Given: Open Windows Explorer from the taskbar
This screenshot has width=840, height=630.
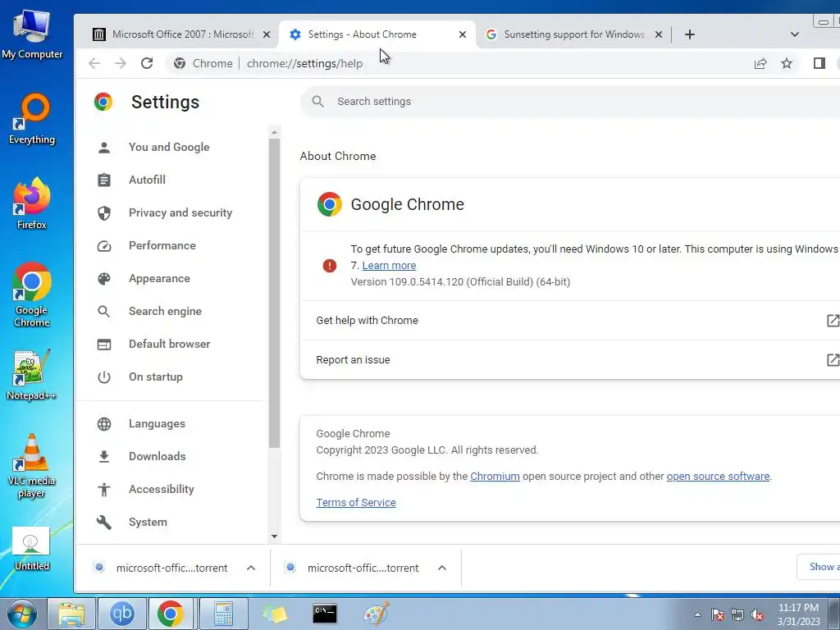Looking at the screenshot, I should pyautogui.click(x=71, y=614).
